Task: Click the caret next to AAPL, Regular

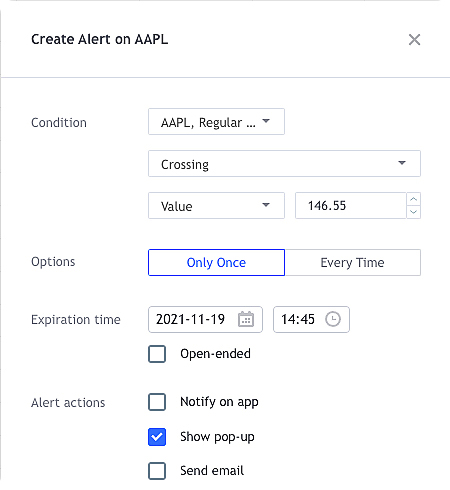Action: [266, 121]
